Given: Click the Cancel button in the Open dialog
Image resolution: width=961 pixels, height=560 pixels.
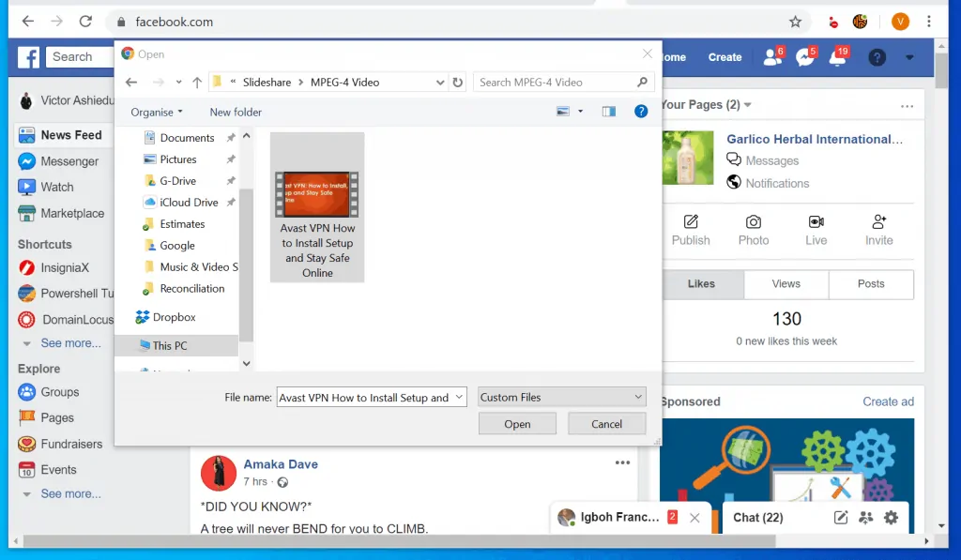Looking at the screenshot, I should (x=606, y=423).
